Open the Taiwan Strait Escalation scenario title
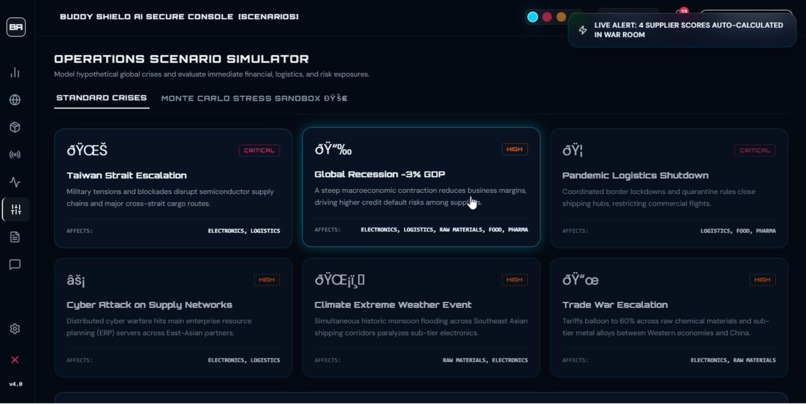The width and height of the screenshot is (806, 404). point(126,175)
